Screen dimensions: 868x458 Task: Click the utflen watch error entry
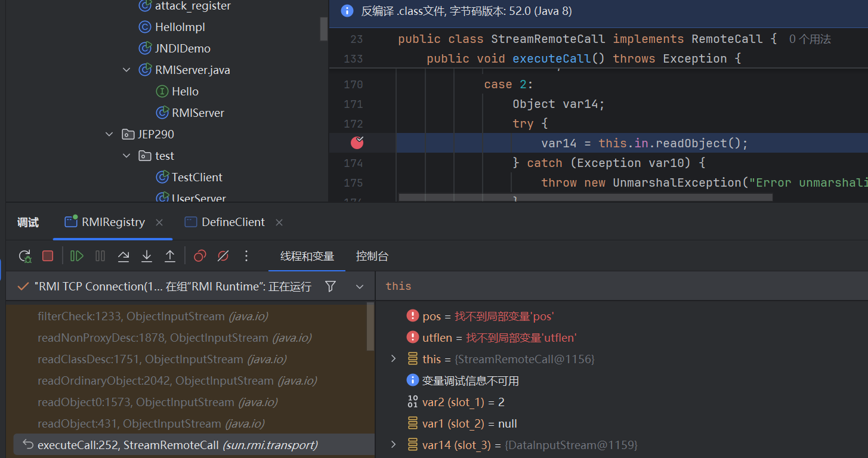pos(491,338)
